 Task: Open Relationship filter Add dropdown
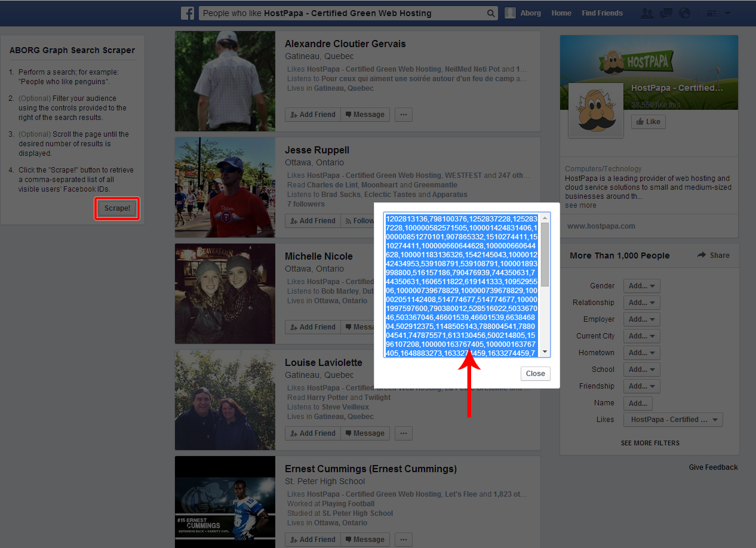click(x=642, y=303)
